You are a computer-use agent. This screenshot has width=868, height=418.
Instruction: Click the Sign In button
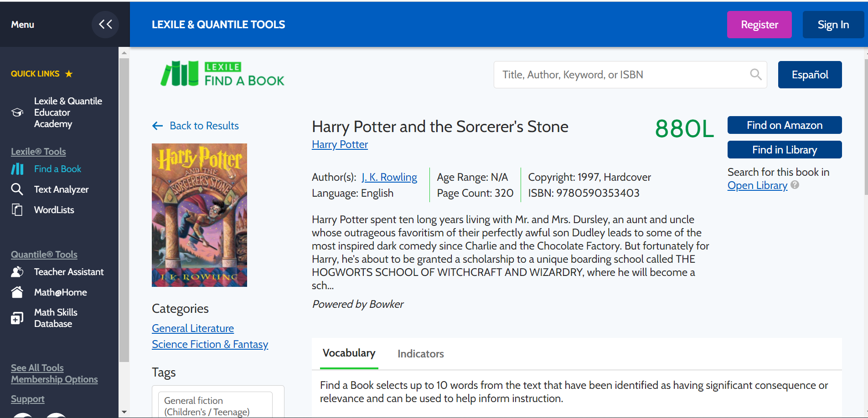(x=833, y=25)
